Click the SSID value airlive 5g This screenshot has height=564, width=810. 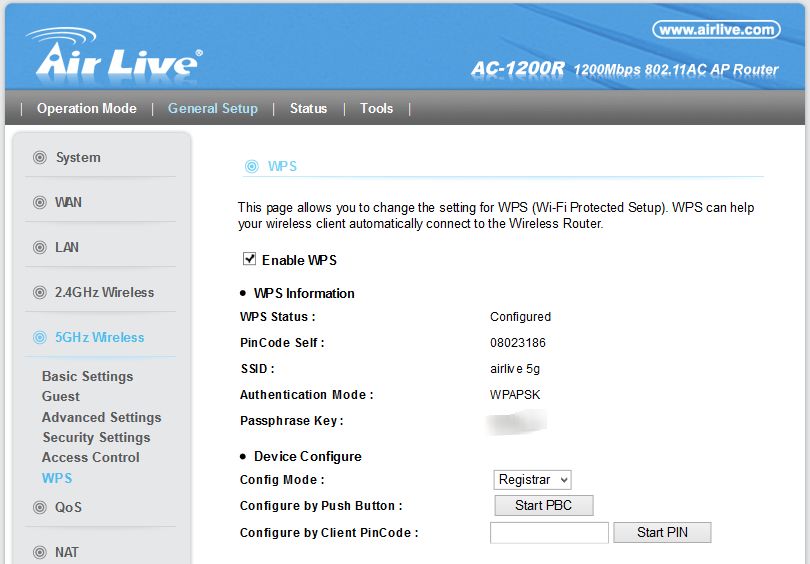click(515, 369)
